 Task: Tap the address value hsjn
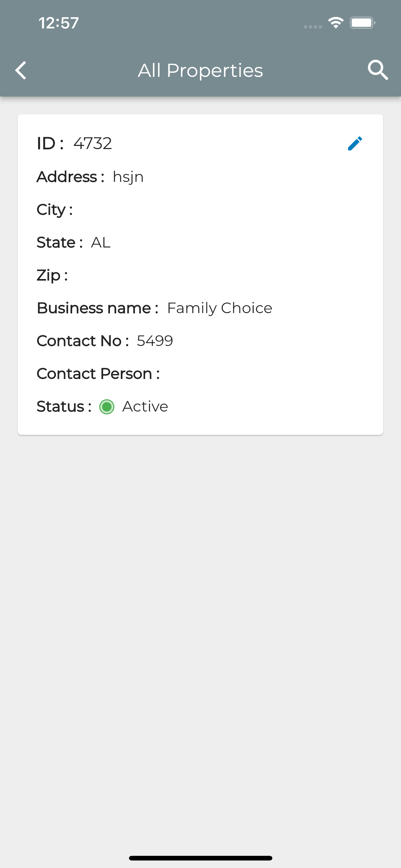(128, 177)
